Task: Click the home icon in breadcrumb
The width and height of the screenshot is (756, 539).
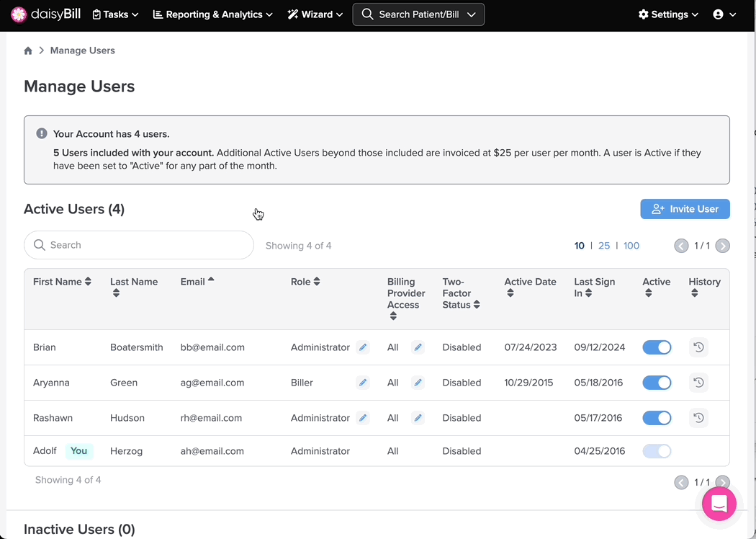Action: click(x=28, y=50)
